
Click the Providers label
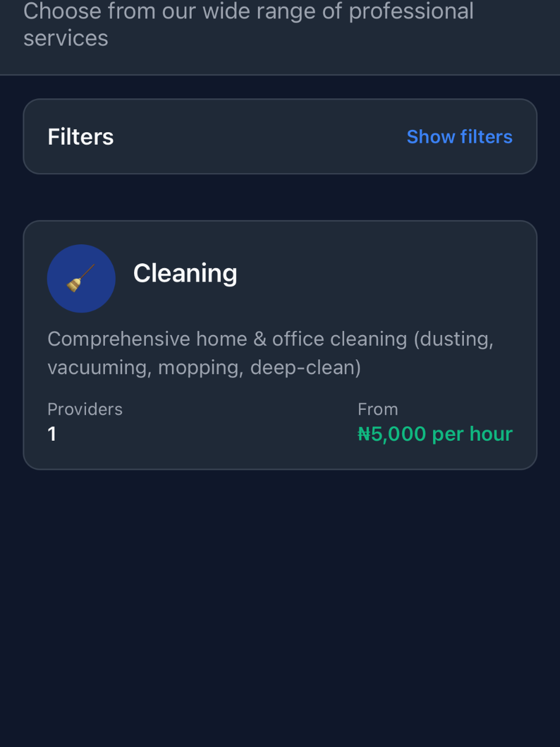(85, 409)
